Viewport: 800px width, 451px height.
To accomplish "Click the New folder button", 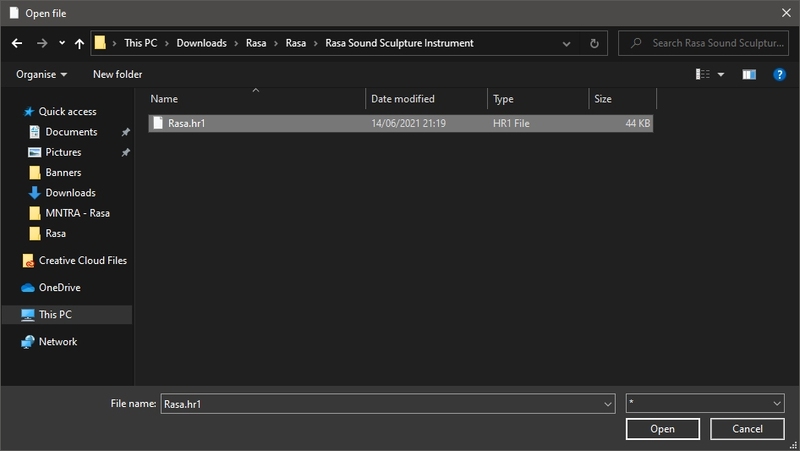I will pyautogui.click(x=117, y=74).
